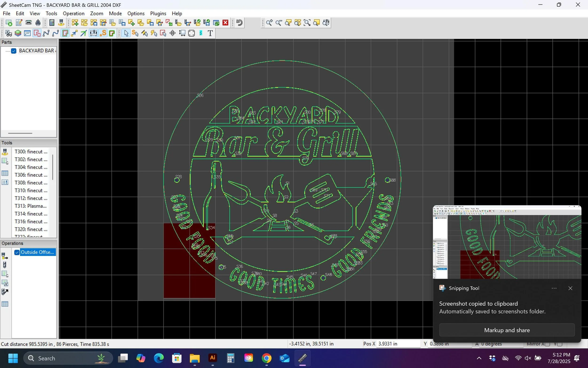Select the move (four-arrow) tool

[x=173, y=33]
